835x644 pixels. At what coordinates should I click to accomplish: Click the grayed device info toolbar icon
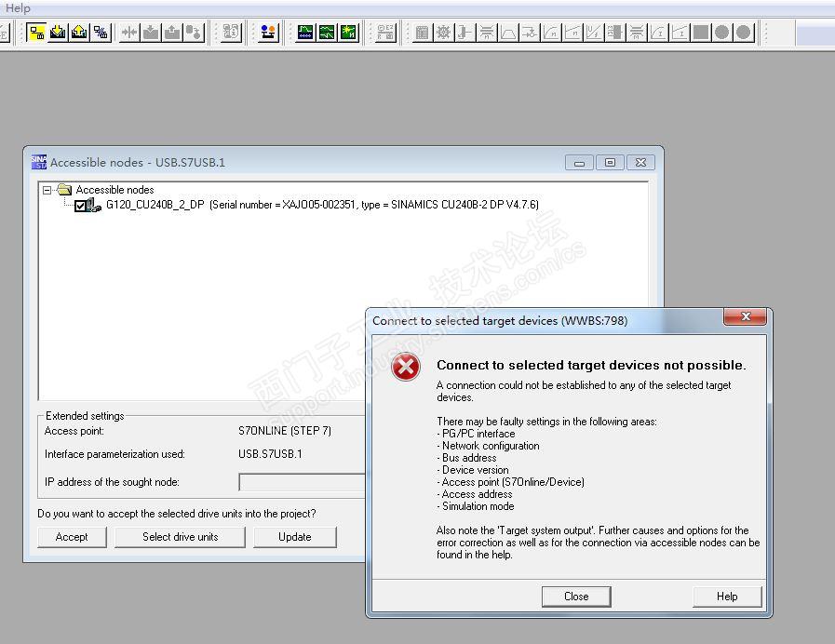(231, 33)
